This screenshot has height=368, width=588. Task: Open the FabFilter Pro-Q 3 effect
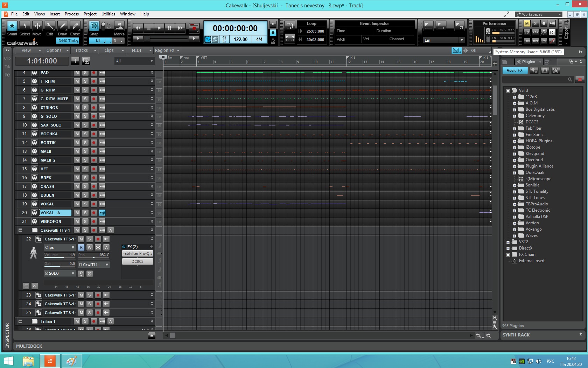pyautogui.click(x=137, y=253)
